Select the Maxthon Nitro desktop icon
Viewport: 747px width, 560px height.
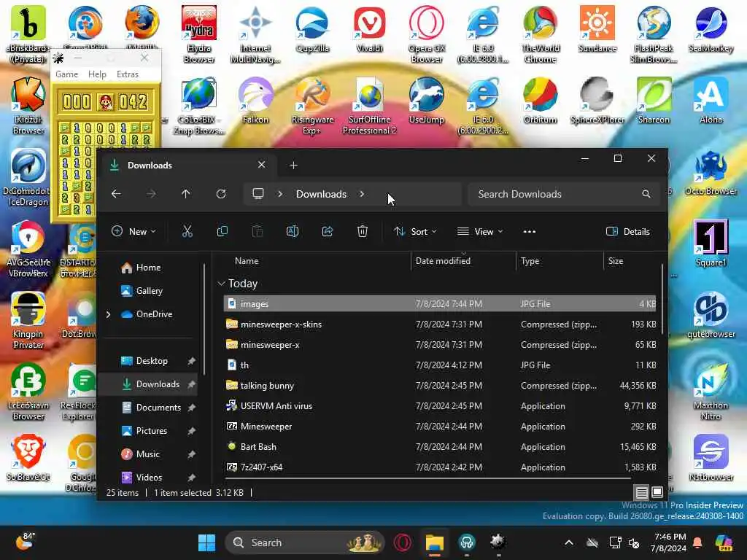tap(711, 392)
